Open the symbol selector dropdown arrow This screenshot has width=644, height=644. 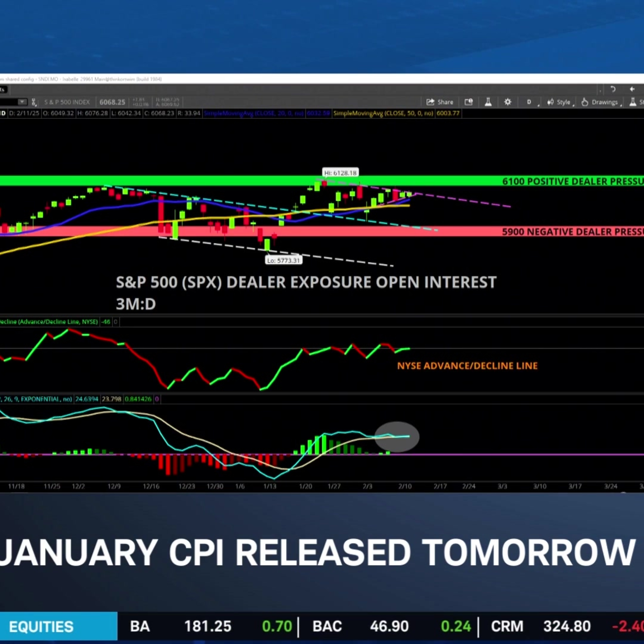22,102
